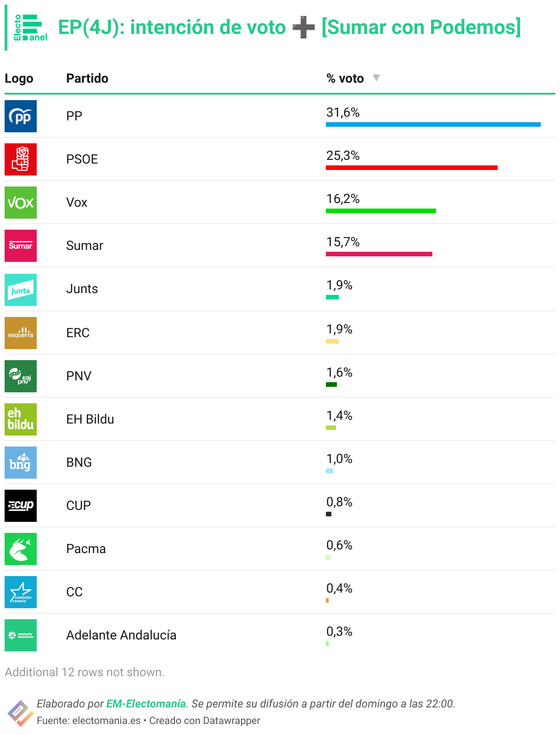Click the Datawrapper credit text
Screen dimensions: 560x735
pyautogui.click(x=204, y=720)
